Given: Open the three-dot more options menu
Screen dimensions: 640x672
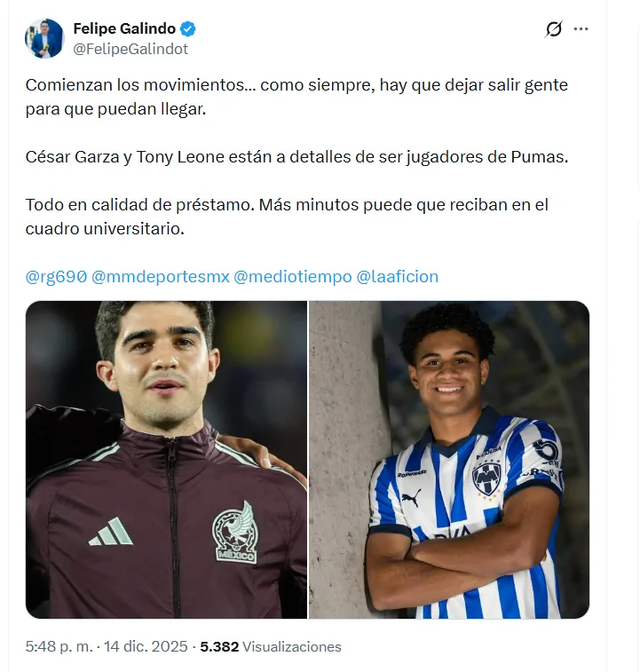Looking at the screenshot, I should (x=581, y=29).
